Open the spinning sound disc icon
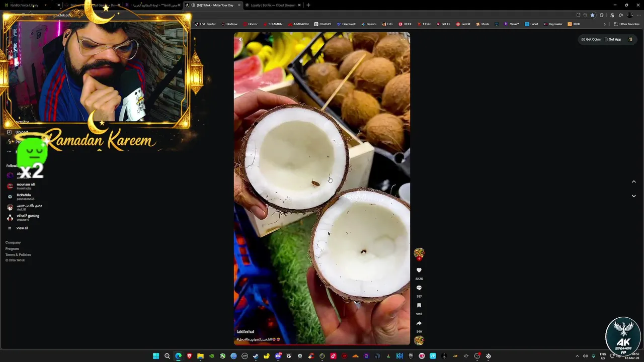The image size is (644, 362). point(419,340)
